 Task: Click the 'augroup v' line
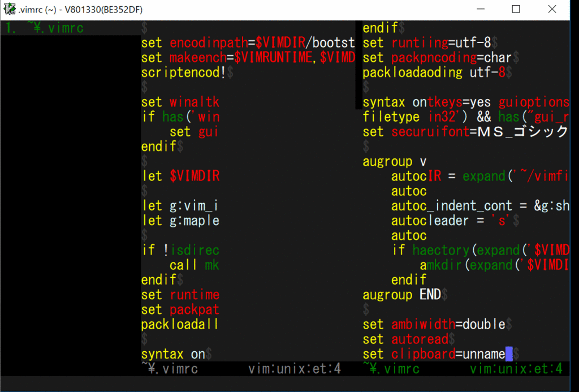(395, 161)
